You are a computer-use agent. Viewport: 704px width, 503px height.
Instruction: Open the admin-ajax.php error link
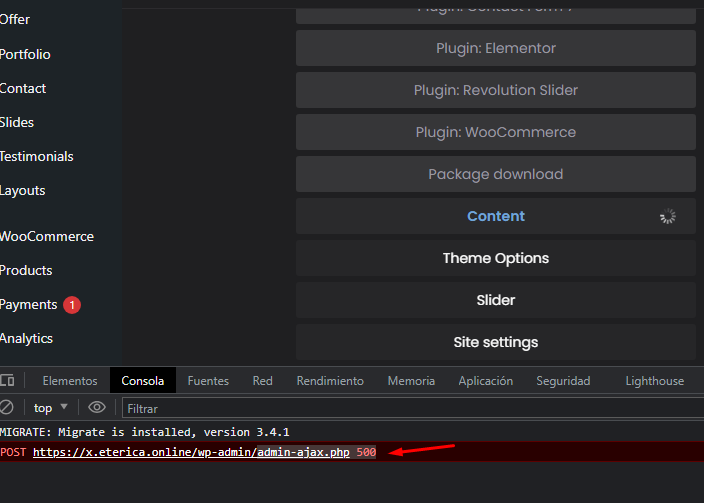(190, 452)
